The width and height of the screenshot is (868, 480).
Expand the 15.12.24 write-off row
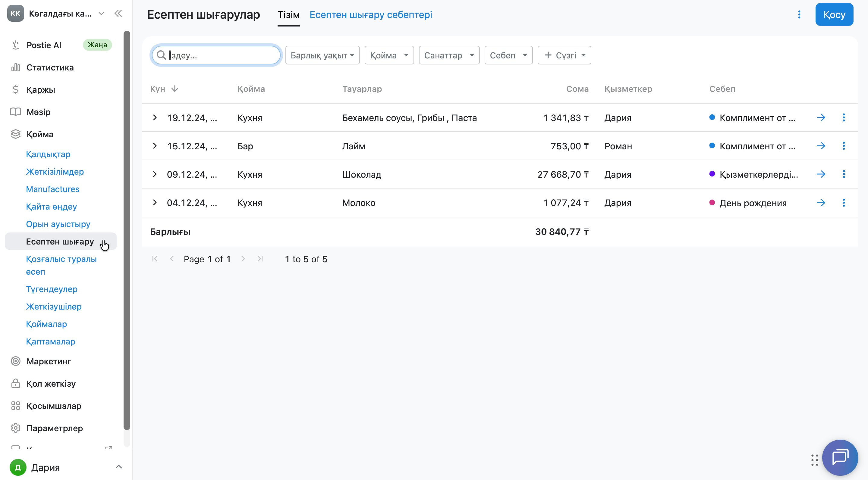155,146
